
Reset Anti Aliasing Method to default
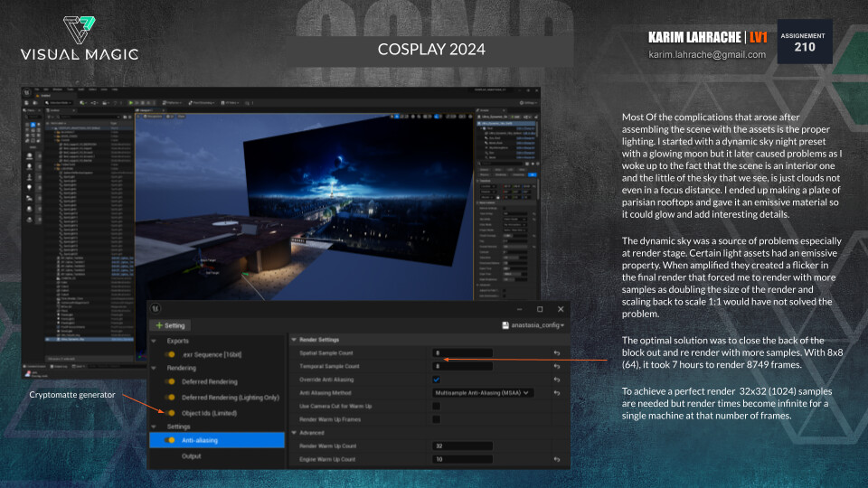pos(557,393)
